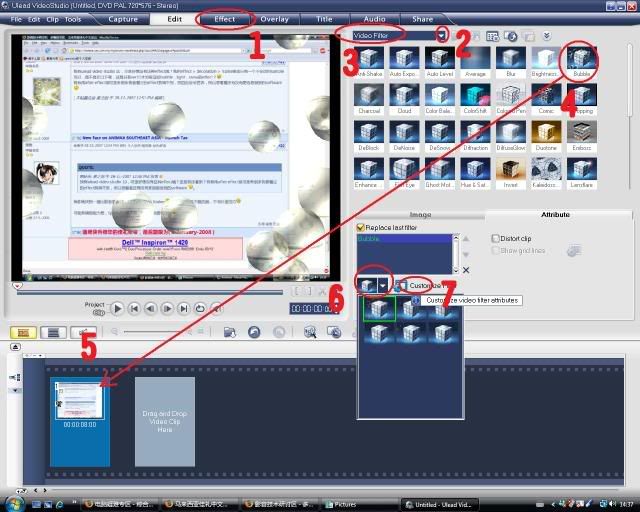640x512 pixels.
Task: Click the timeline zoom slider
Action: click(160, 332)
